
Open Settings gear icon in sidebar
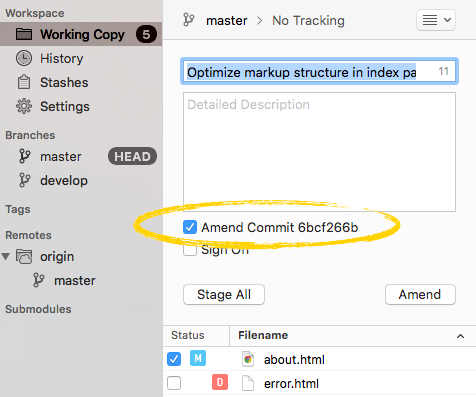(24, 106)
